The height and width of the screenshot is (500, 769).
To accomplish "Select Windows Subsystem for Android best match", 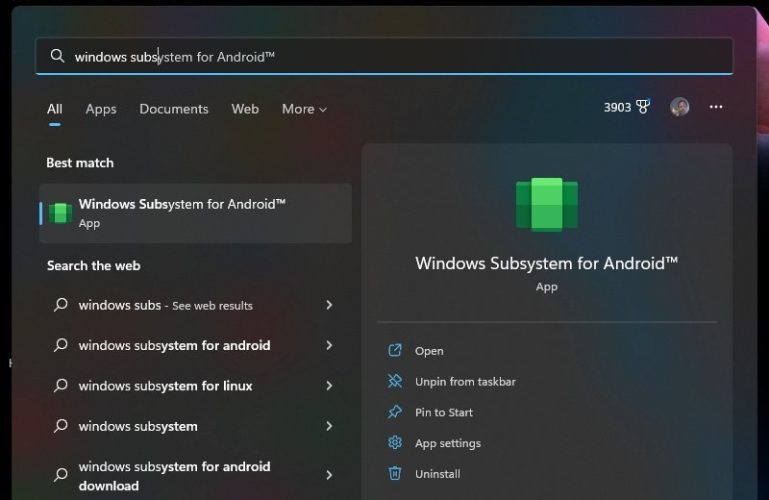I will [x=196, y=213].
